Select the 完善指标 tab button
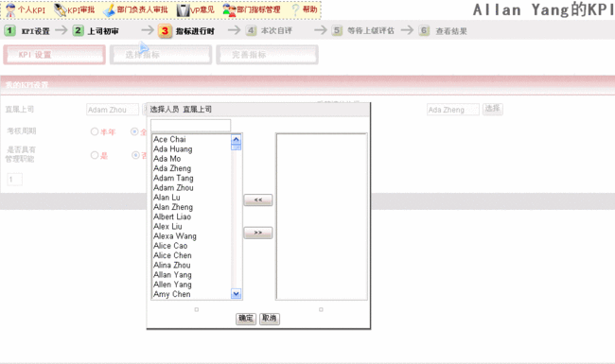Screen dimensions: 615x364 pos(267,55)
